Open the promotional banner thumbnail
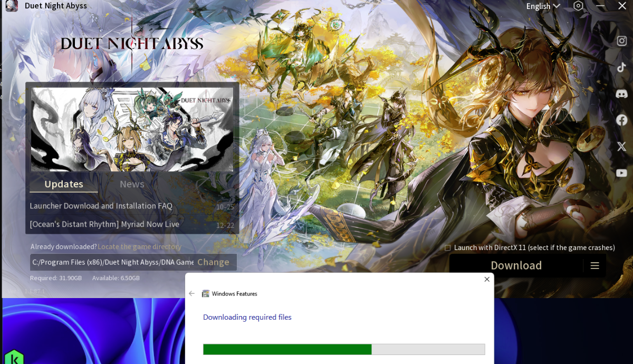This screenshot has height=364, width=633. [132, 129]
